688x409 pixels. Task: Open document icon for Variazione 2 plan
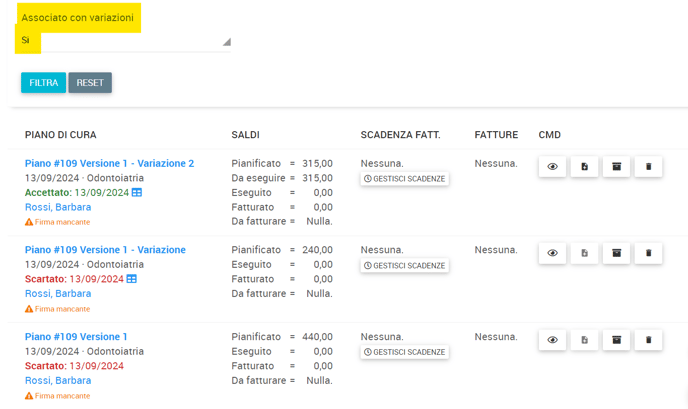pos(584,167)
